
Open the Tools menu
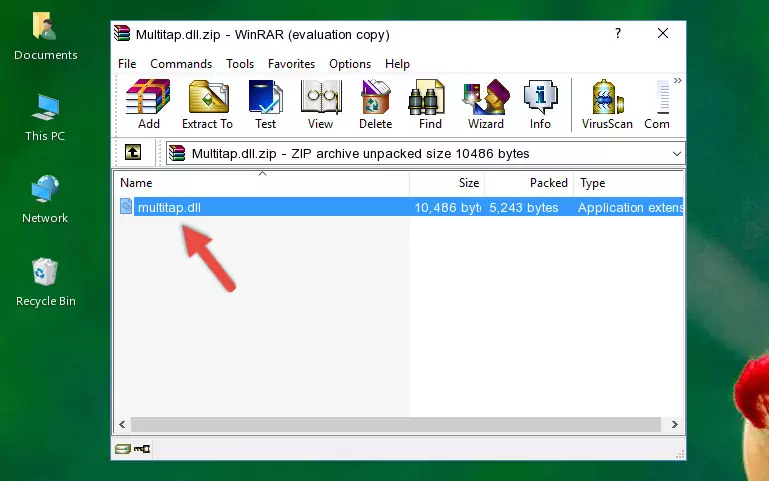[240, 64]
